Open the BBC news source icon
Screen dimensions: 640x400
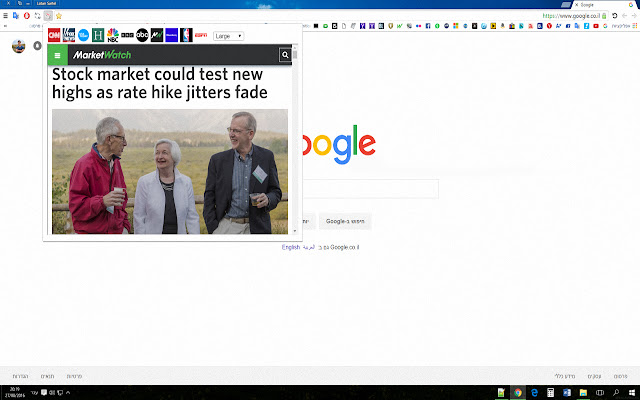(127, 35)
